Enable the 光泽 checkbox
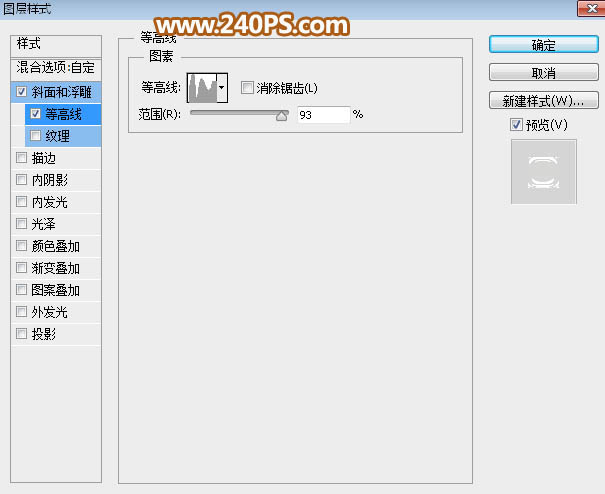The width and height of the screenshot is (605, 494). click(21, 224)
